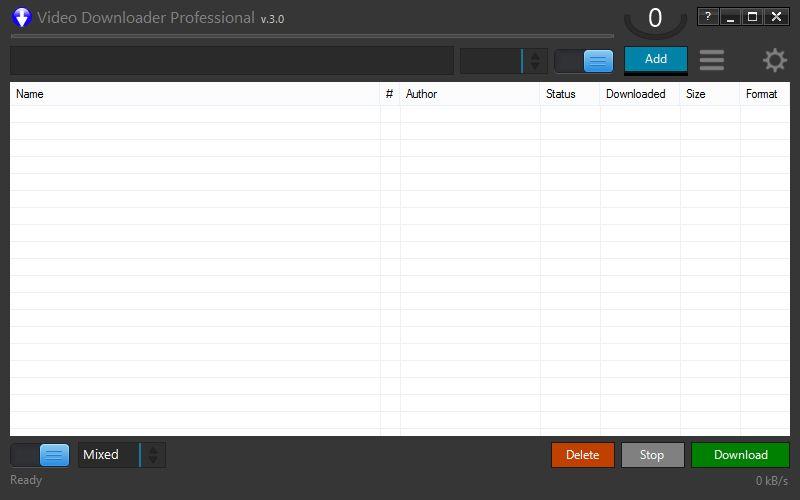The width and height of the screenshot is (800, 500).
Task: Sort list by Author column header
Action: pyautogui.click(x=470, y=94)
